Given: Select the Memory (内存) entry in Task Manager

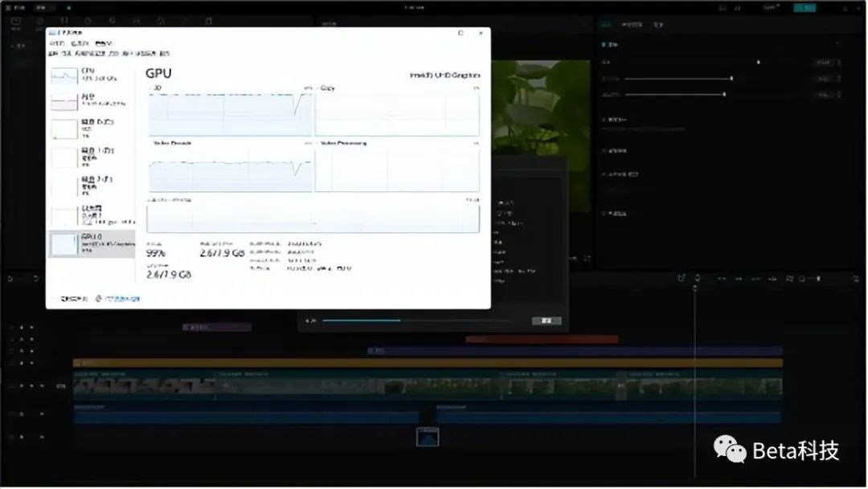Looking at the screenshot, I should point(92,100).
